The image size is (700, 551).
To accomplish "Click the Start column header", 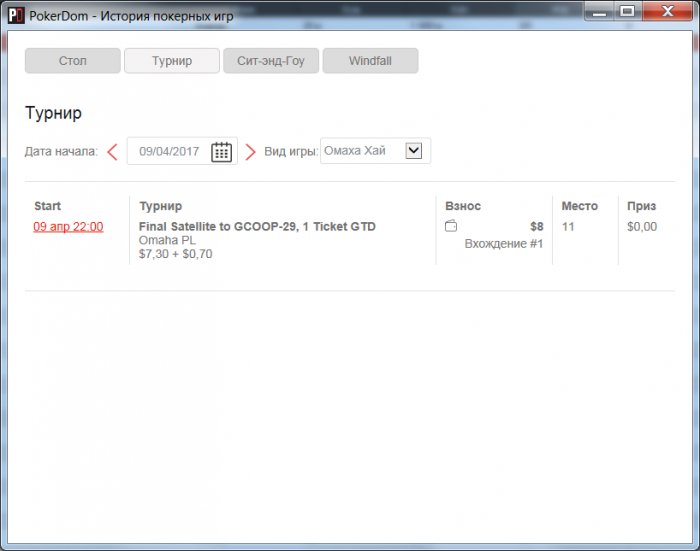I will coord(47,206).
